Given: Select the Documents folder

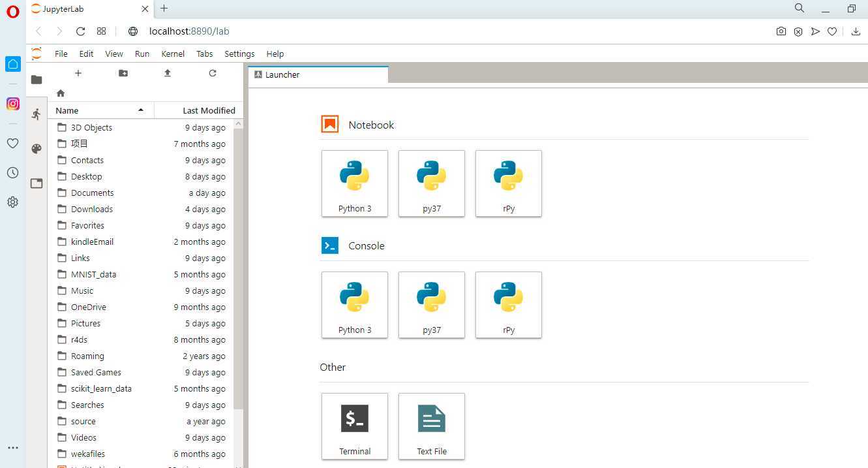Looking at the screenshot, I should click(x=141, y=193).
